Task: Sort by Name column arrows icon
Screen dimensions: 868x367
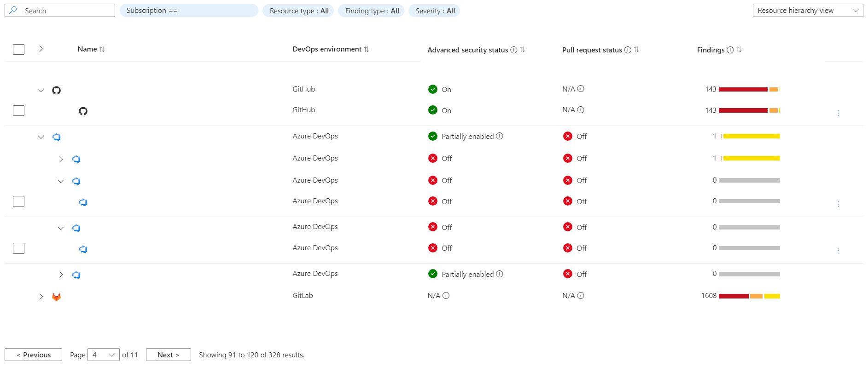Action: tap(102, 49)
